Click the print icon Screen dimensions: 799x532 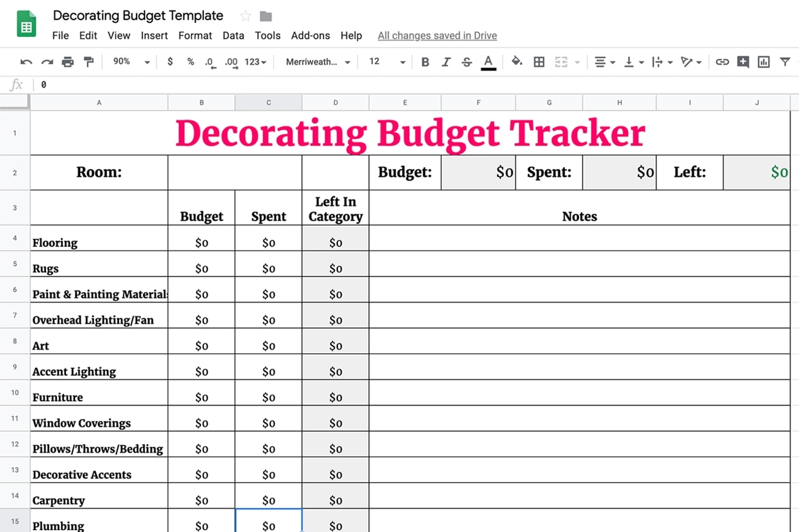[68, 62]
